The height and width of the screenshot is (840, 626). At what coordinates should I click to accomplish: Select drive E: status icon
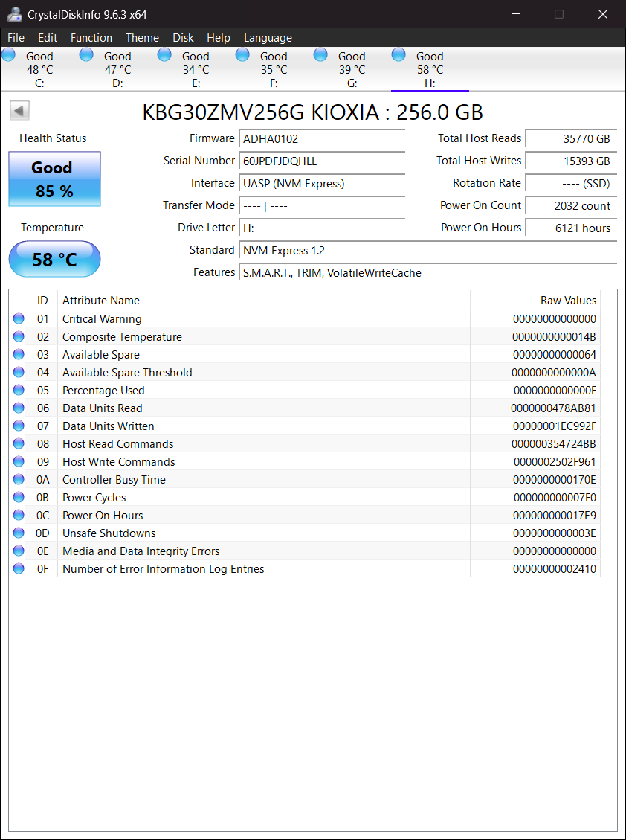(164, 54)
